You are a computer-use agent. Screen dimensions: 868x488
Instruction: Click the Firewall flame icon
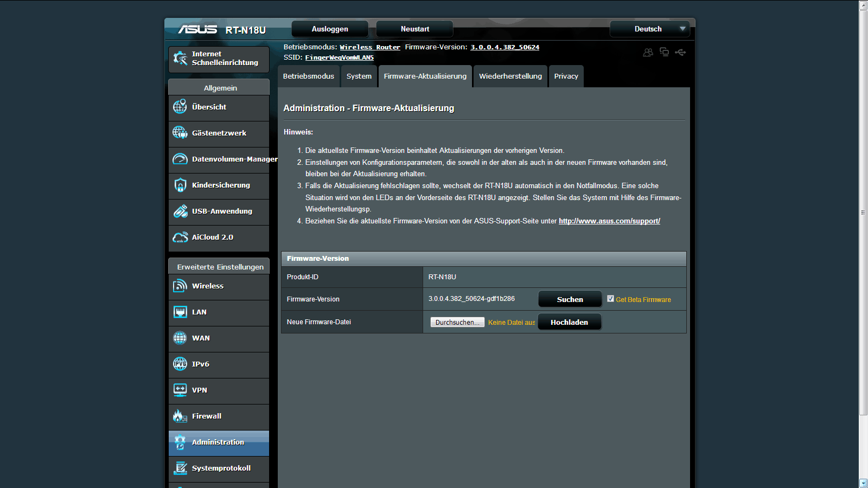[x=180, y=416]
